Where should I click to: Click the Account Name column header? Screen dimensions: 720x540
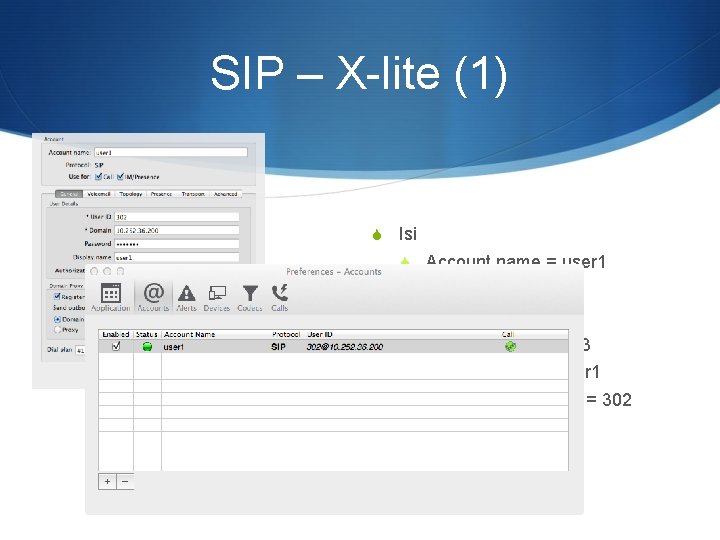coord(189,334)
